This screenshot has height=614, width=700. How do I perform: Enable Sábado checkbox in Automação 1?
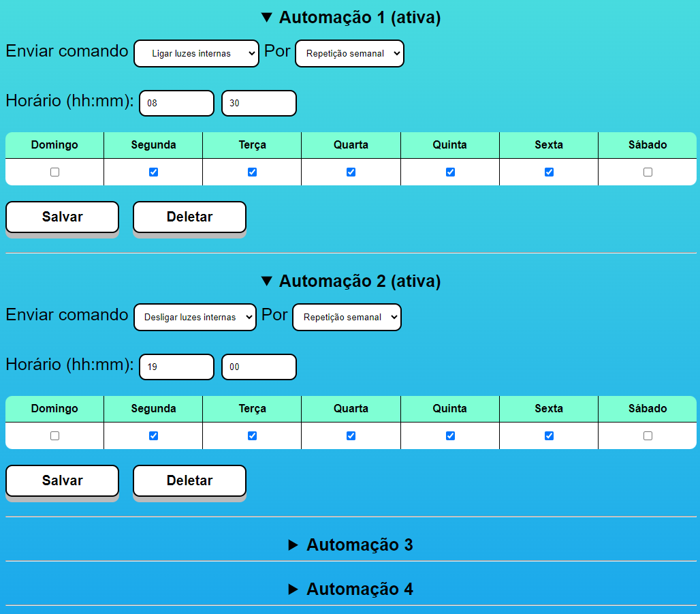(x=648, y=172)
